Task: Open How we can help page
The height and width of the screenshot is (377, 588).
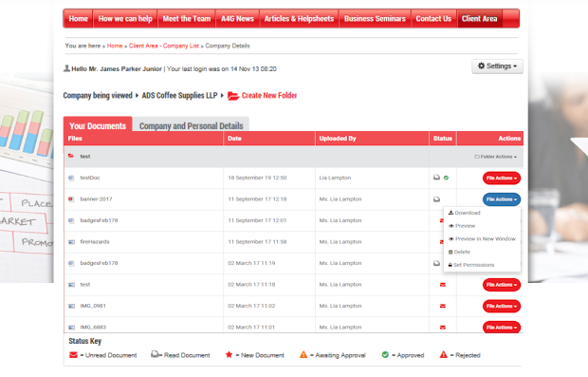Action: point(125,19)
